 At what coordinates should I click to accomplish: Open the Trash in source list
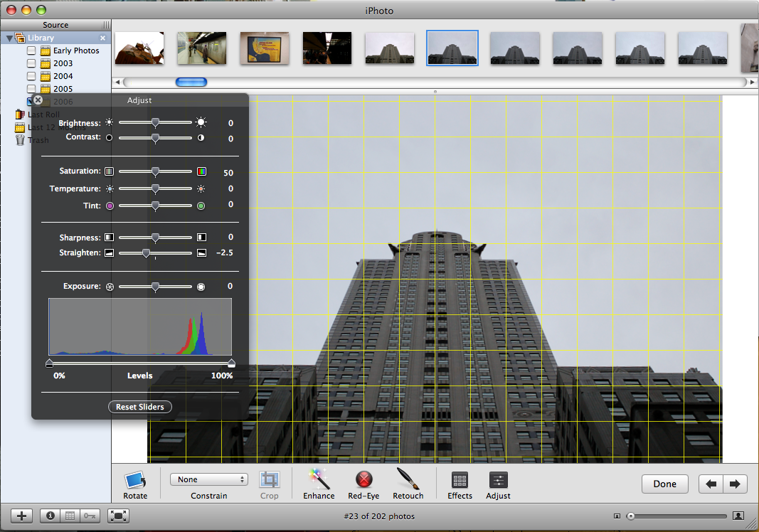pyautogui.click(x=32, y=140)
